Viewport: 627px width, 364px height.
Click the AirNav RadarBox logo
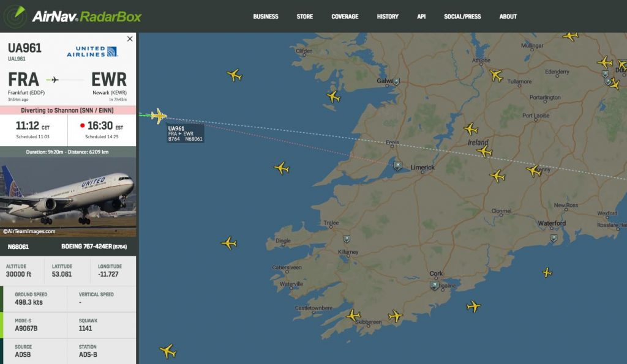click(72, 17)
